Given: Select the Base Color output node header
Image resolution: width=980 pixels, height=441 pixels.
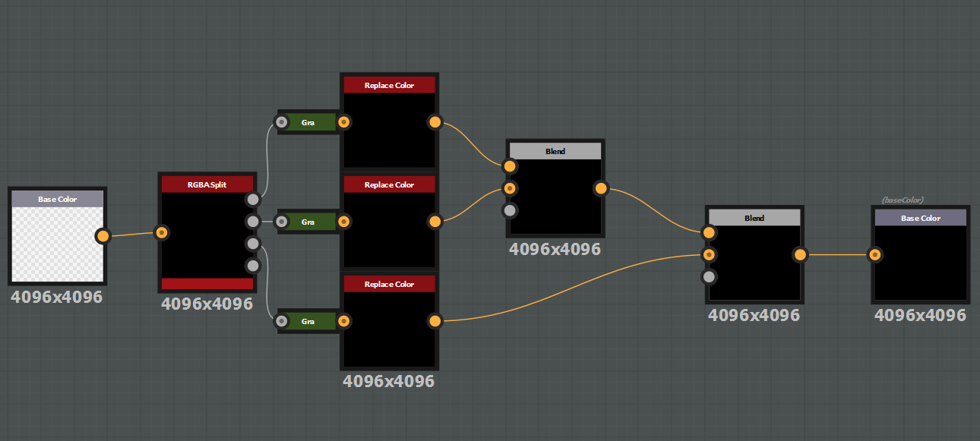Looking at the screenshot, I should [921, 218].
